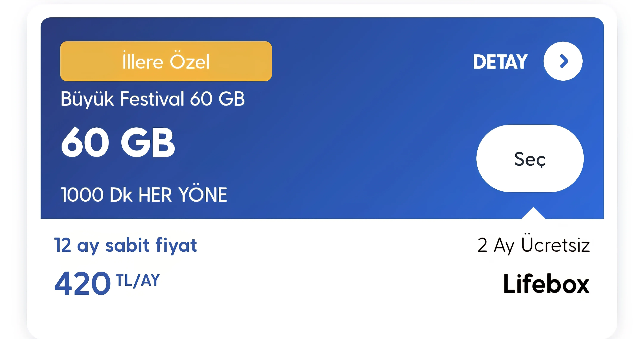This screenshot has width=644, height=339.
Task: Click the 12 ay sabit fiyat label
Action: [126, 245]
